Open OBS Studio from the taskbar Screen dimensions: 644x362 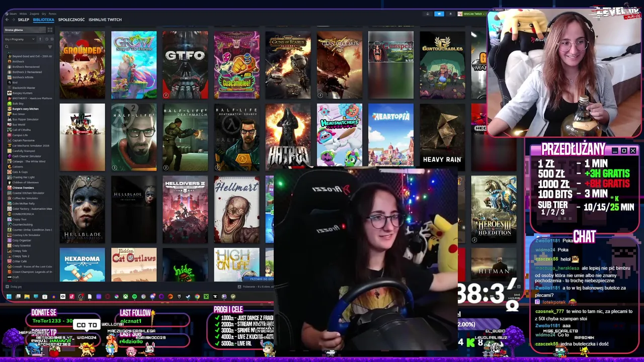click(80, 297)
